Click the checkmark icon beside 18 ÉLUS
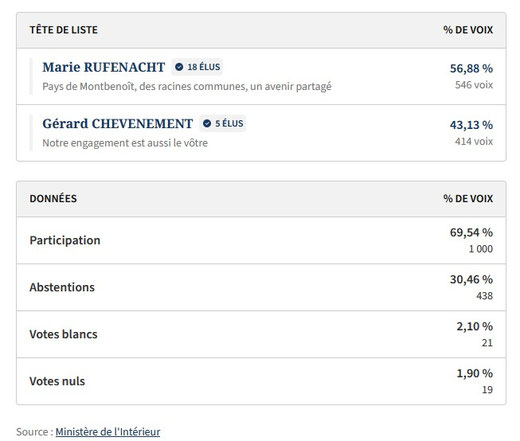The width and height of the screenshot is (520, 441). click(179, 67)
